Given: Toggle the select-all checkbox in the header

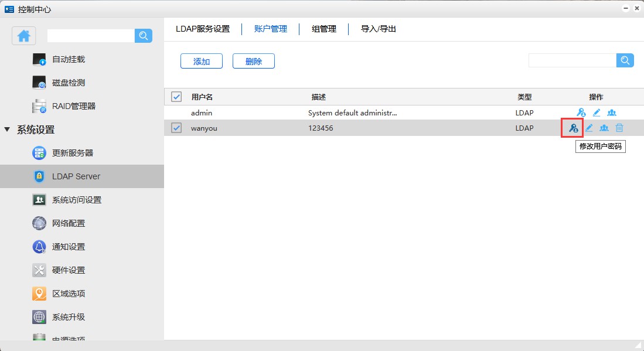Looking at the screenshot, I should (x=176, y=97).
